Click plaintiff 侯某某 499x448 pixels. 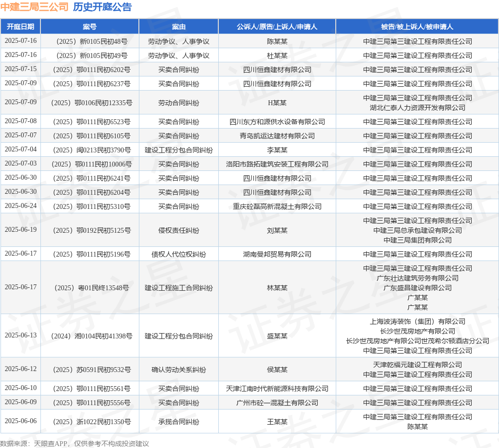tap(277, 370)
